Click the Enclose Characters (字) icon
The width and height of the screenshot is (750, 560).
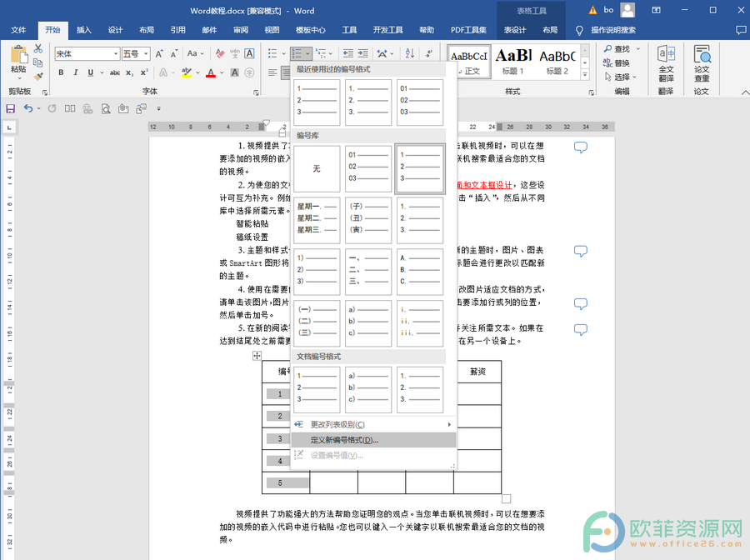click(249, 72)
